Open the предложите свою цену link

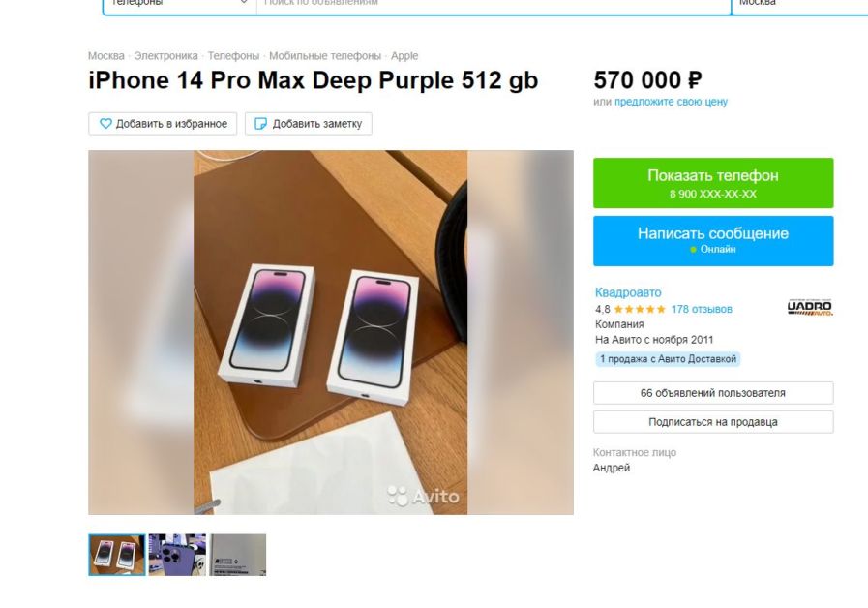coord(671,102)
